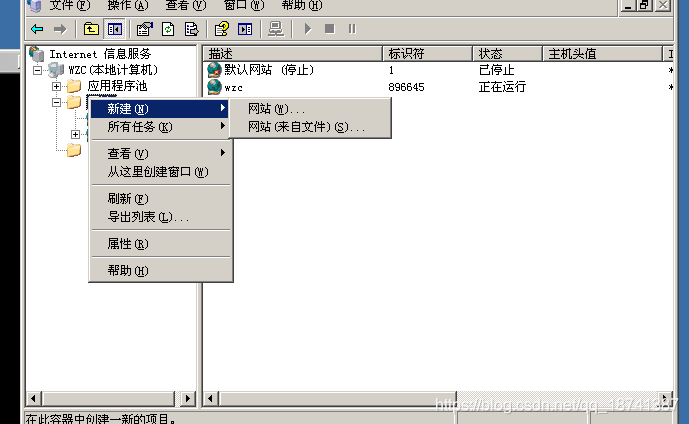Click the 默认网站 (停止) site icon
The width and height of the screenshot is (689, 424).
pos(214,70)
